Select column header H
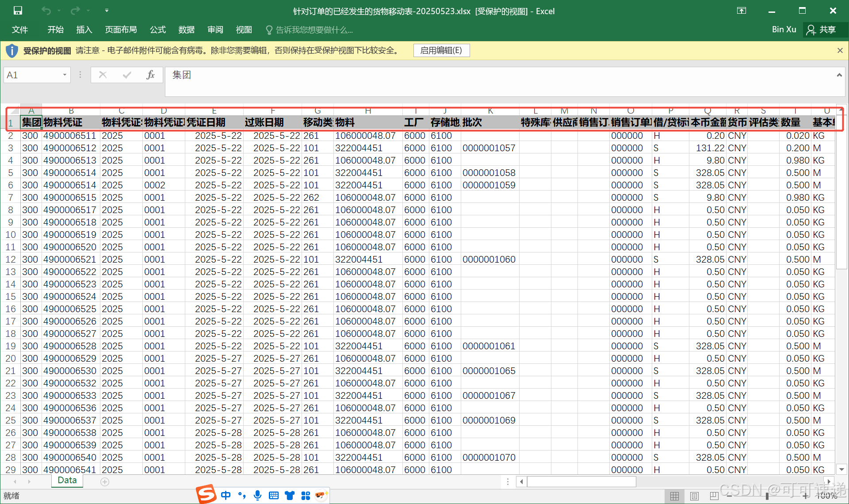The image size is (849, 504). [368, 111]
